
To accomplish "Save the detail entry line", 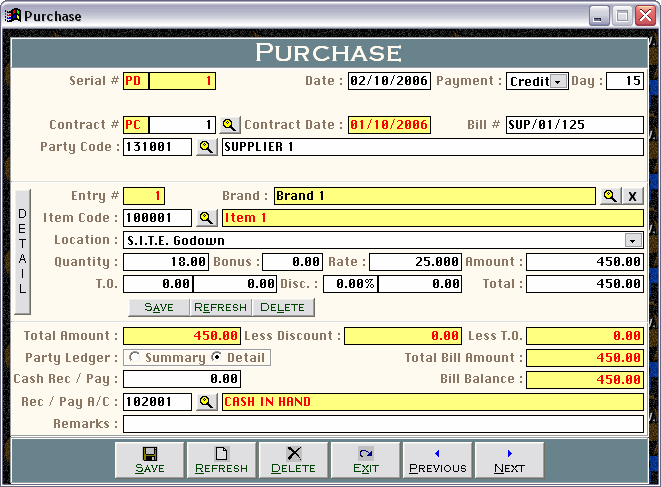I will pos(159,307).
